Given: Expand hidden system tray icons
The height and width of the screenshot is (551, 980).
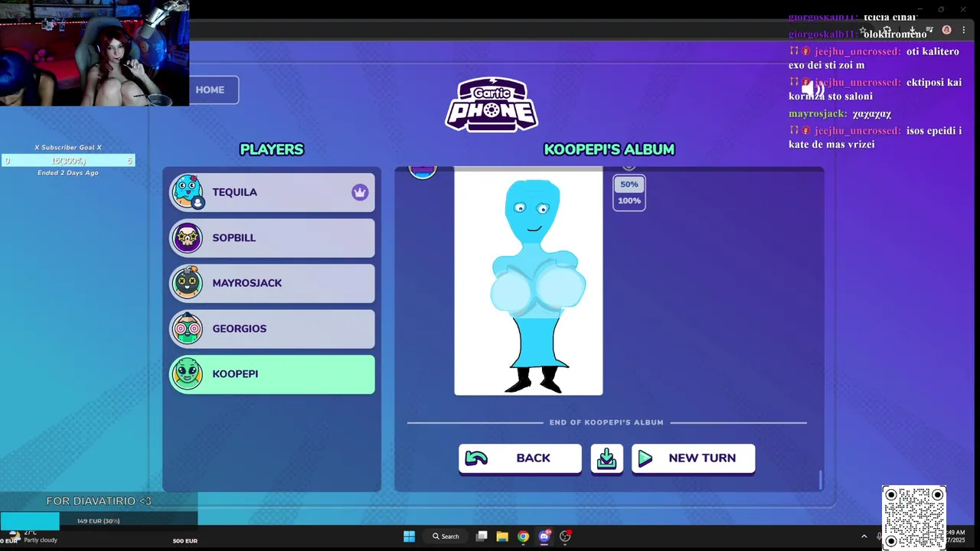Looking at the screenshot, I should [864, 536].
